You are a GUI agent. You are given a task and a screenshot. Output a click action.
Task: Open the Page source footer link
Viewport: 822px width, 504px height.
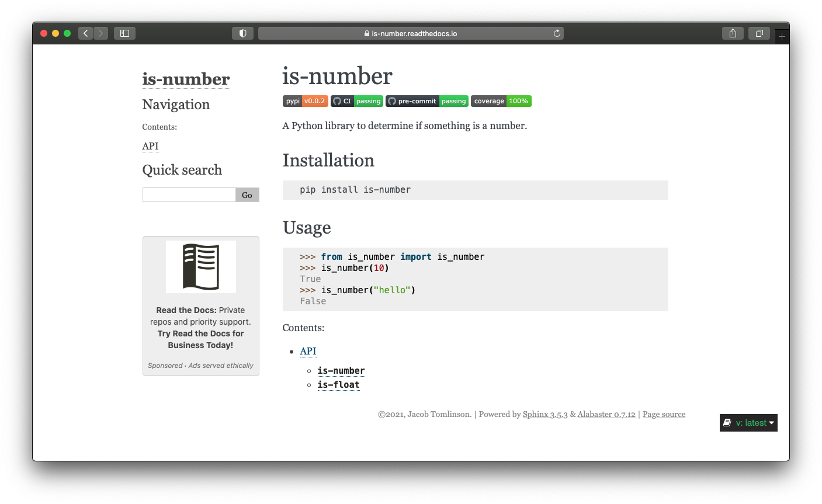[x=664, y=414]
